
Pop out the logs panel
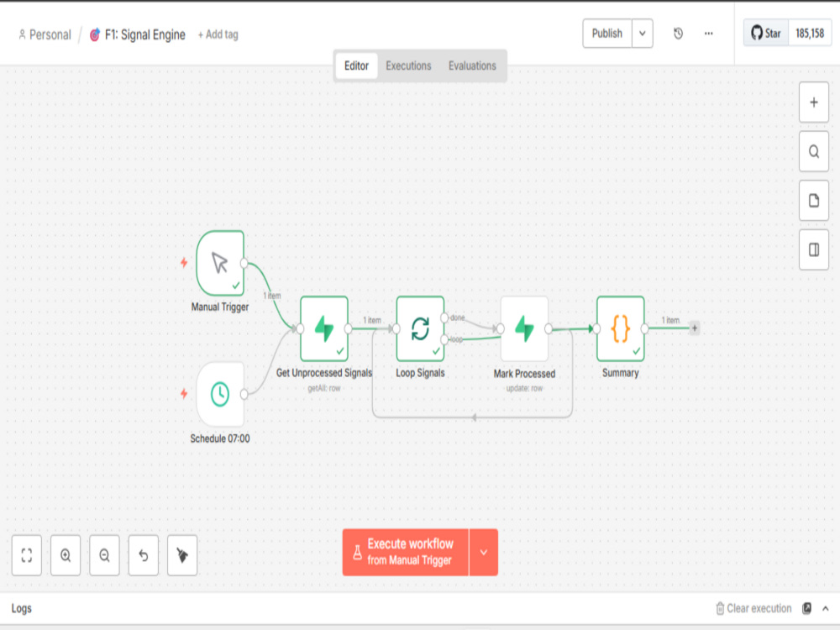click(x=806, y=608)
